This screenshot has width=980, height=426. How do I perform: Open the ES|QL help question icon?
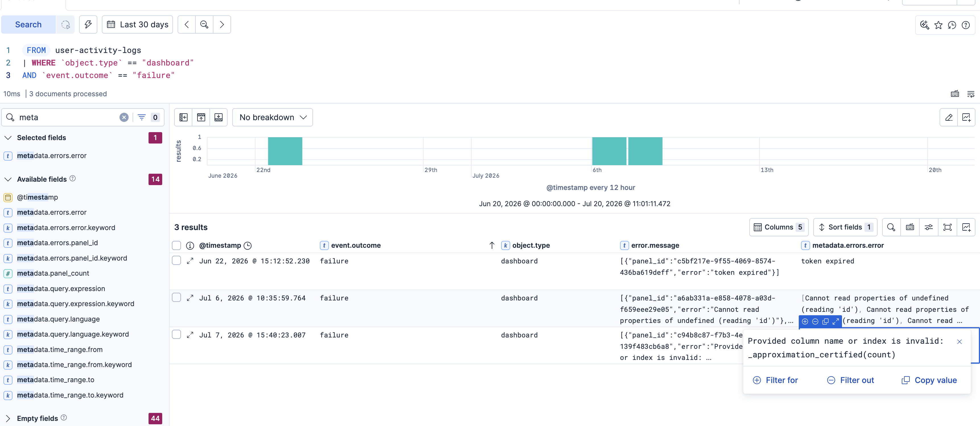[x=965, y=25]
